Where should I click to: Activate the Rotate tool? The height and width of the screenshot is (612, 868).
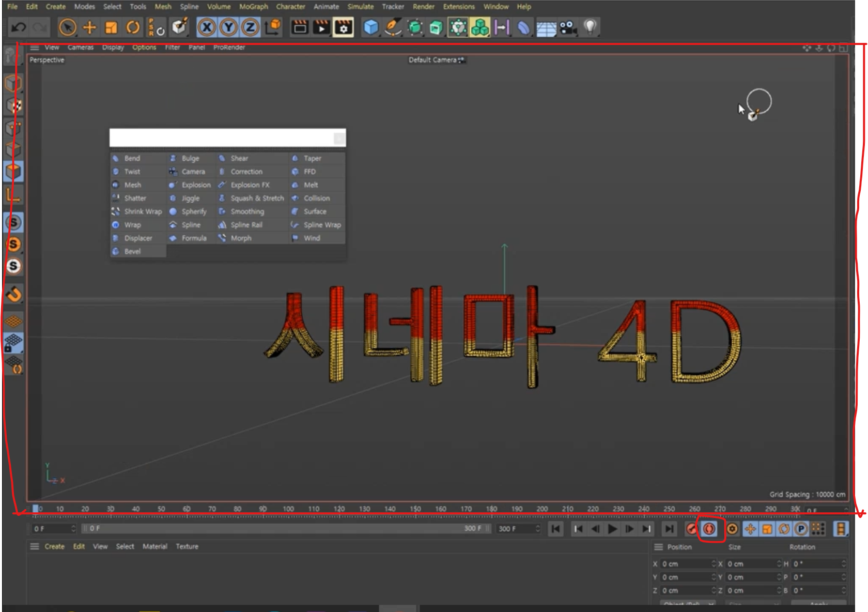(133, 27)
